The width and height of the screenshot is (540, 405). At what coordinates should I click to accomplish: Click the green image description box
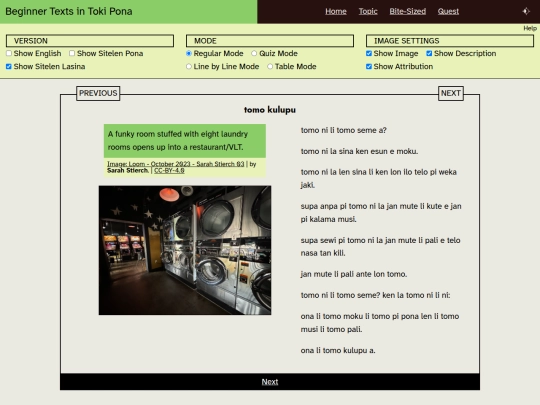pos(185,141)
